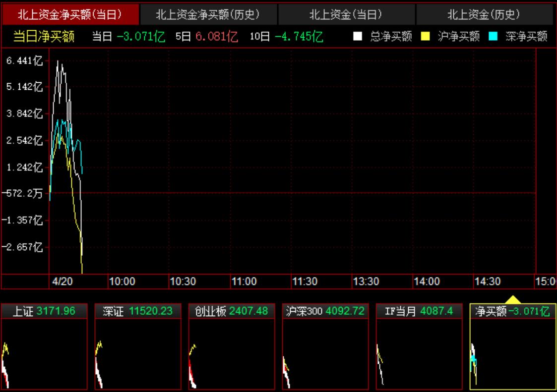Switch to 北上资金净买额(历史) tab
The image size is (557, 392).
pyautogui.click(x=208, y=15)
